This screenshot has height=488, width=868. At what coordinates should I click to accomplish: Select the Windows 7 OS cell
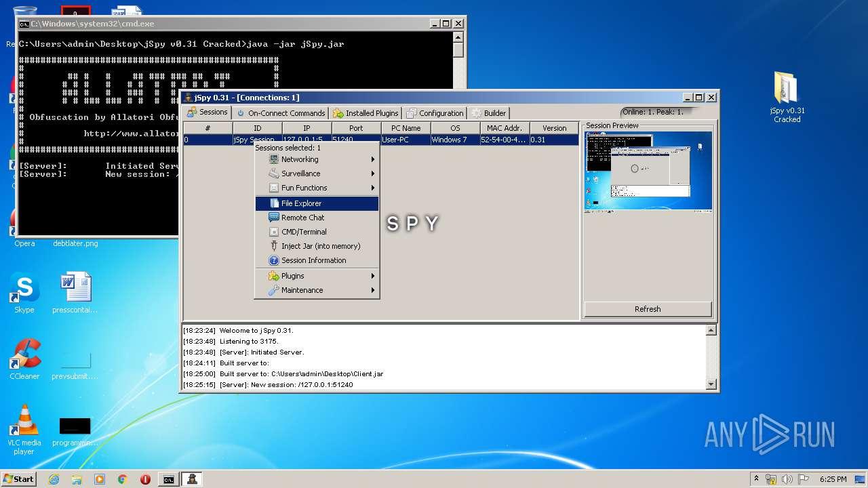(x=455, y=140)
